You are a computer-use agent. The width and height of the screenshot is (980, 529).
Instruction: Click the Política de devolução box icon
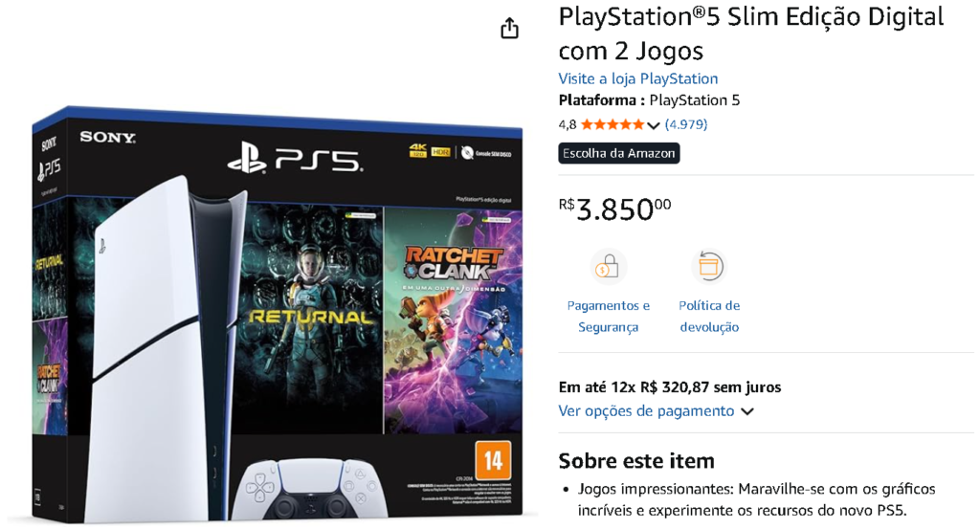coord(709,267)
